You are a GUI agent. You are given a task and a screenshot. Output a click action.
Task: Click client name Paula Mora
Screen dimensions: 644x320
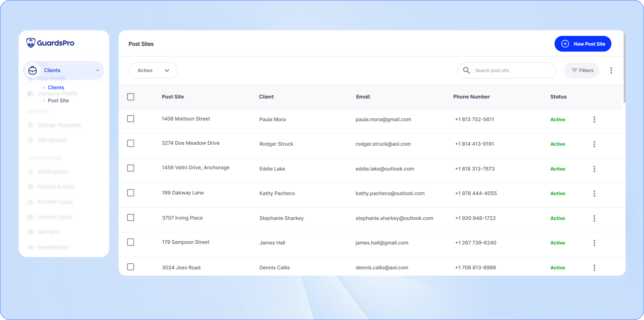click(x=273, y=120)
